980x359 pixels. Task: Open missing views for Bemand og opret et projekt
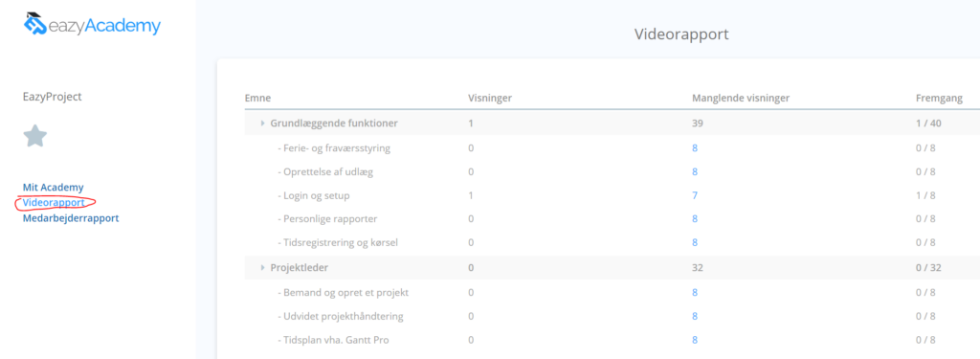(x=695, y=292)
